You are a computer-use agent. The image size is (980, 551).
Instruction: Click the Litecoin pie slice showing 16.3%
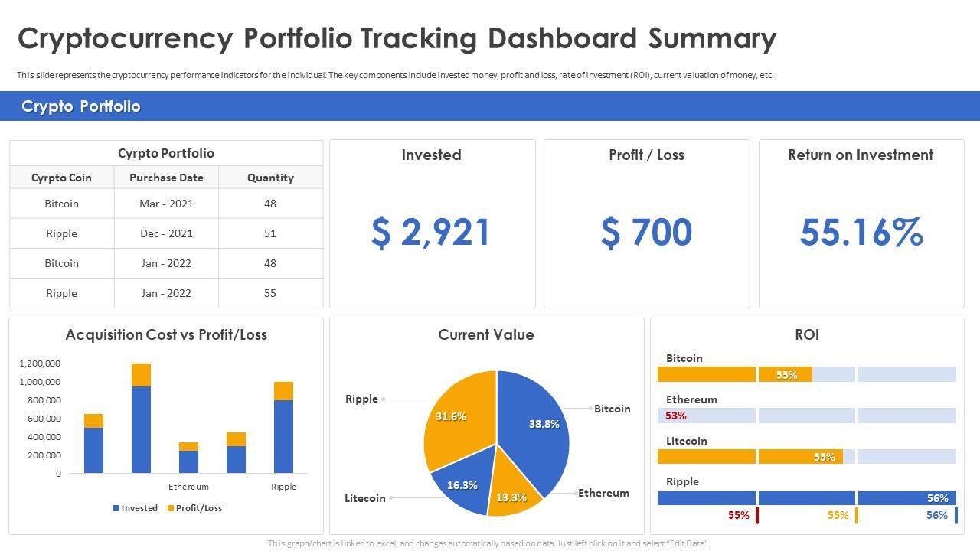(x=462, y=484)
